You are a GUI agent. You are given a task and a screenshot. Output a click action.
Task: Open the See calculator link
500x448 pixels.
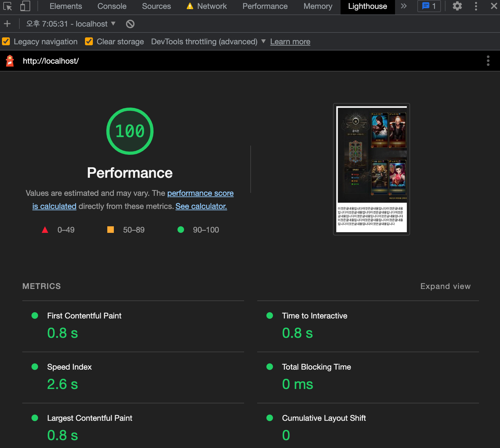coord(201,206)
